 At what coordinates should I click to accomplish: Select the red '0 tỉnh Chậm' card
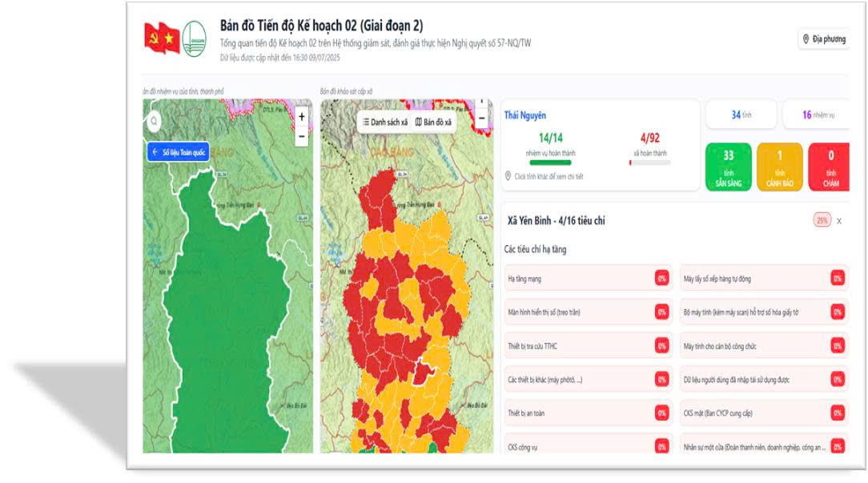click(x=830, y=167)
